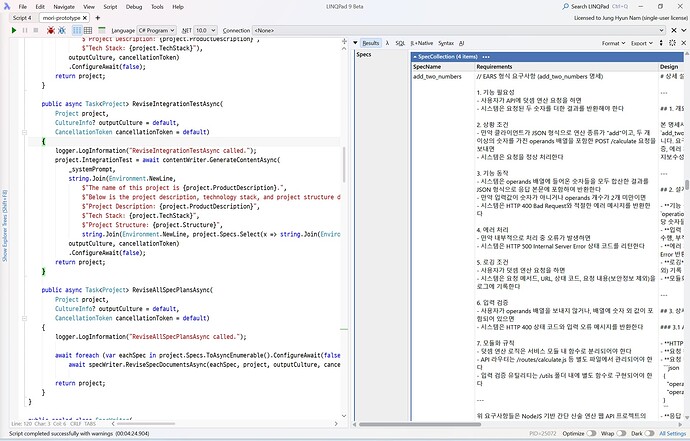Click the results horizontal scrollbar thumb
This screenshot has width=690, height=441.
click(x=420, y=425)
